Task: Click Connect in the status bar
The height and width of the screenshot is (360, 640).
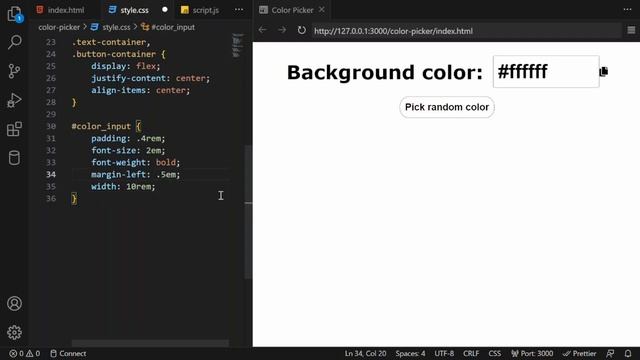Action: (x=68, y=353)
